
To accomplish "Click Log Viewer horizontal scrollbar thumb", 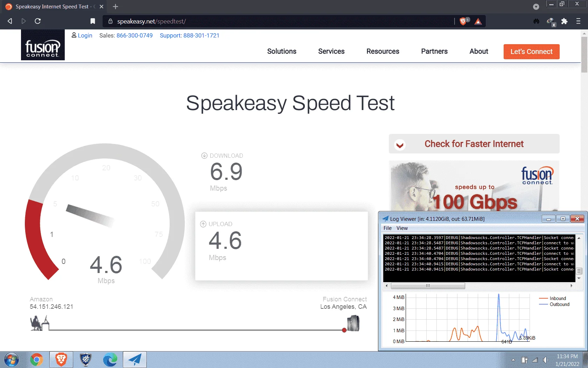I will (x=428, y=286).
